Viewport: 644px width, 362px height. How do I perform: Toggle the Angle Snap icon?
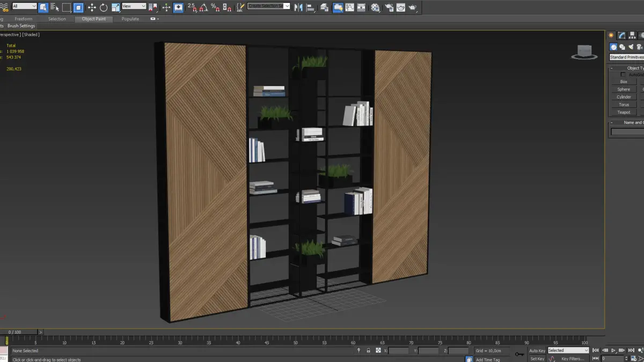pyautogui.click(x=204, y=8)
